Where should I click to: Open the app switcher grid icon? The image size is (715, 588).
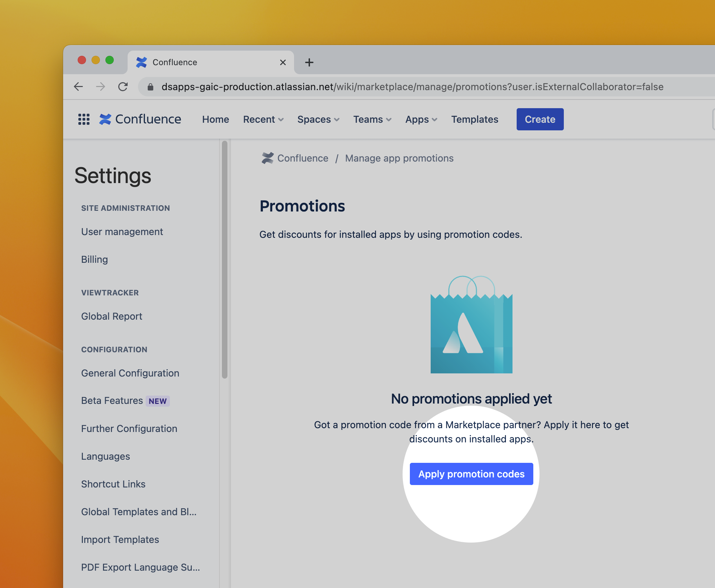pyautogui.click(x=84, y=119)
